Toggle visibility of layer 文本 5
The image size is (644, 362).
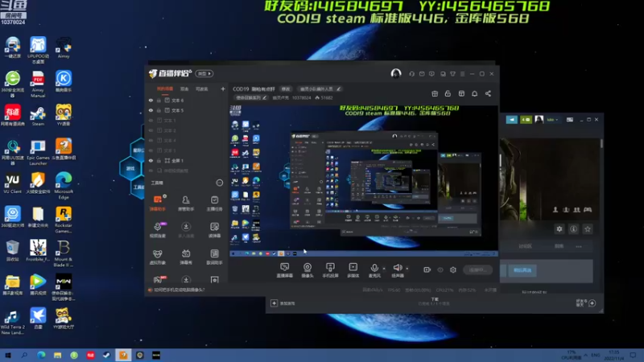click(x=151, y=110)
